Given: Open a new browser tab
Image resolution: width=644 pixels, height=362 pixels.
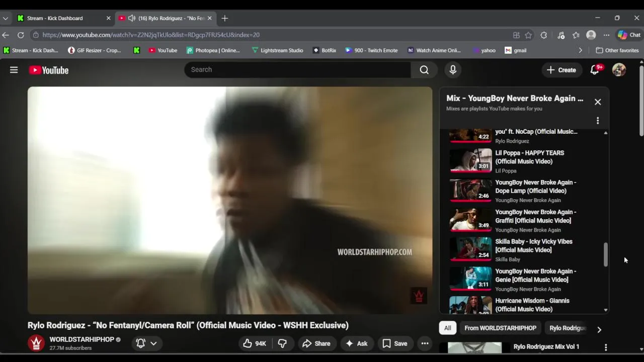Looking at the screenshot, I should (x=224, y=18).
